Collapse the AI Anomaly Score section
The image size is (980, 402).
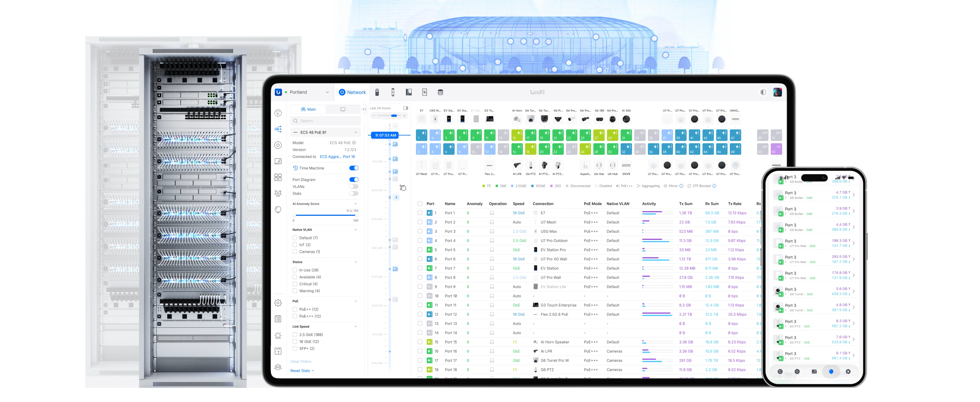[x=355, y=204]
